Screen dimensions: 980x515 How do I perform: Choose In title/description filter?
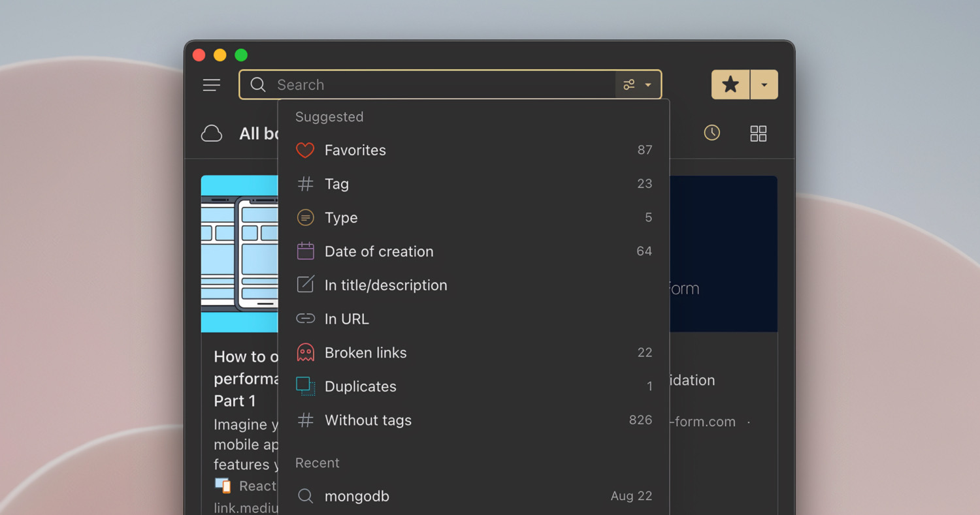474,285
